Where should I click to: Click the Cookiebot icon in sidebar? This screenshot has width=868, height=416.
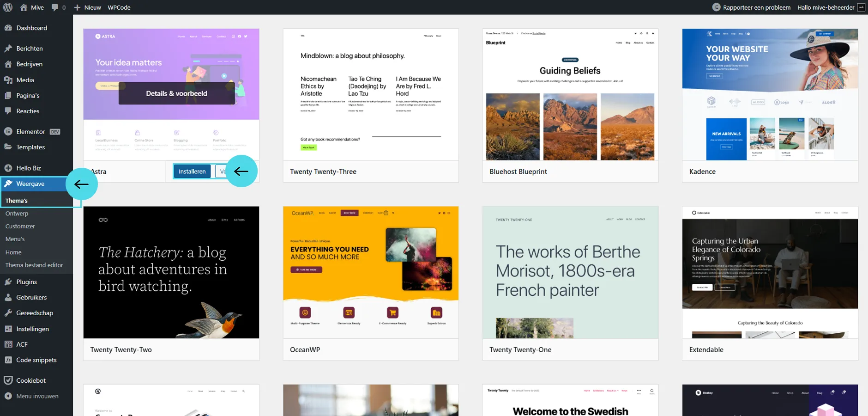pos(8,380)
